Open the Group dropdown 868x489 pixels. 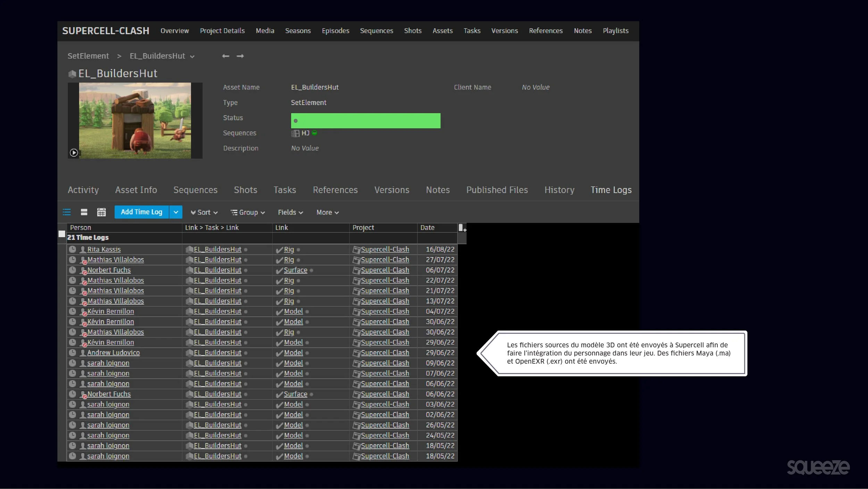[248, 212]
